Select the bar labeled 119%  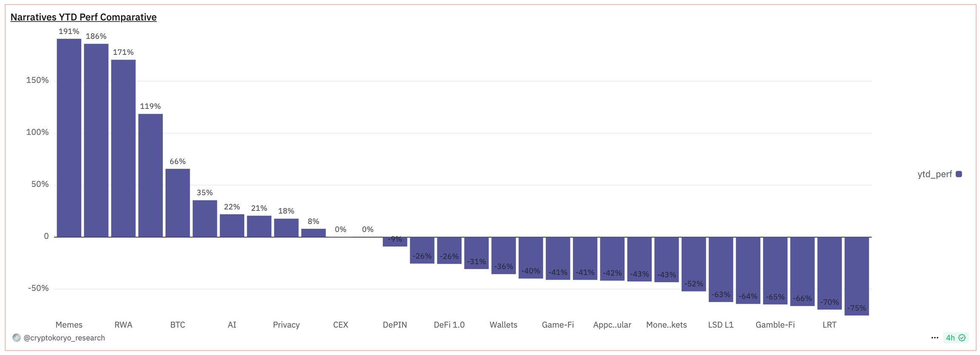151,175
